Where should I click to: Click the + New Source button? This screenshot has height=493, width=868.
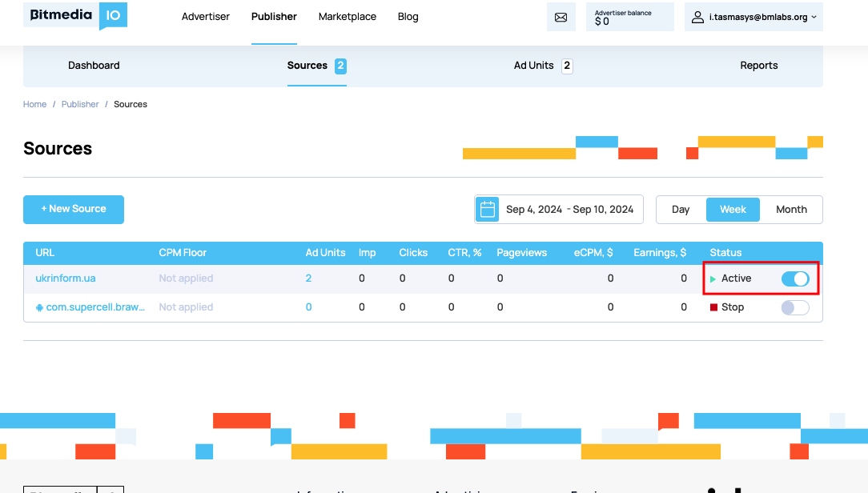[74, 209]
